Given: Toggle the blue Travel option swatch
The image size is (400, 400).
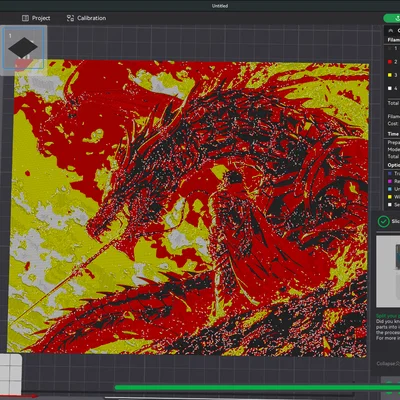Looking at the screenshot, I should [x=390, y=173].
